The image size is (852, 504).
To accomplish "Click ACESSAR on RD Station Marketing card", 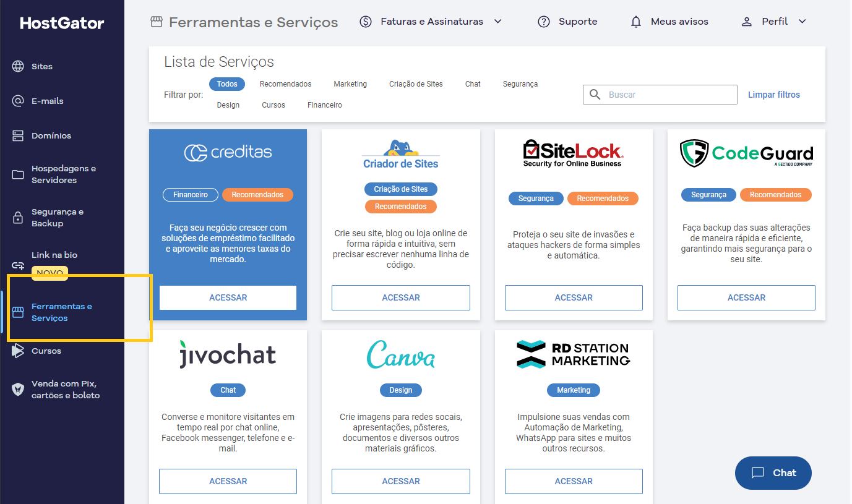I will [574, 481].
